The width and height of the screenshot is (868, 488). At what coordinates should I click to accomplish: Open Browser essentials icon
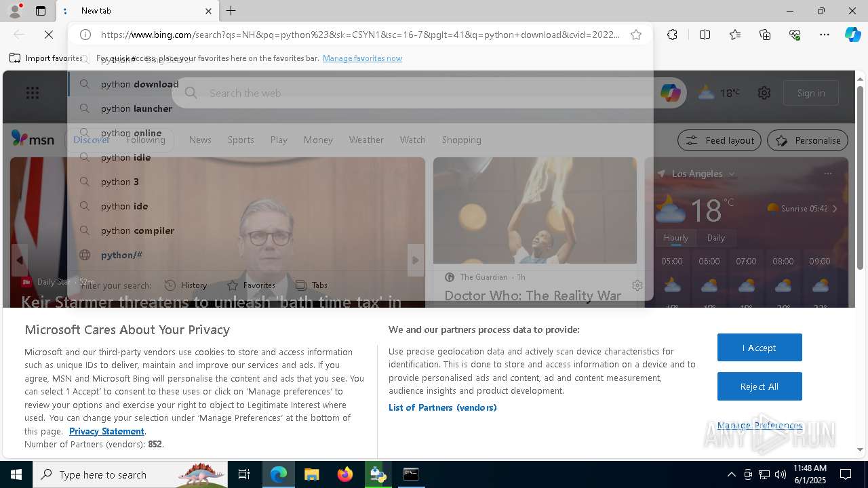[795, 35]
